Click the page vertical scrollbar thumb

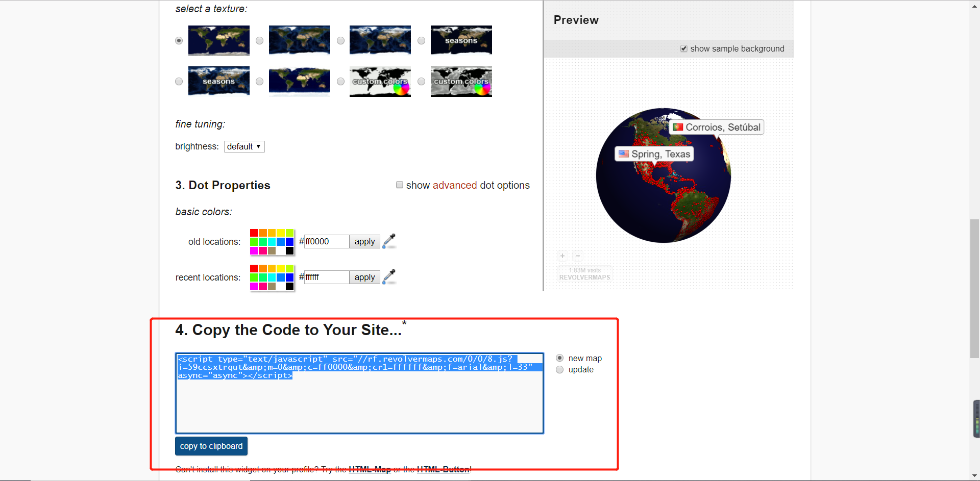[975, 288]
